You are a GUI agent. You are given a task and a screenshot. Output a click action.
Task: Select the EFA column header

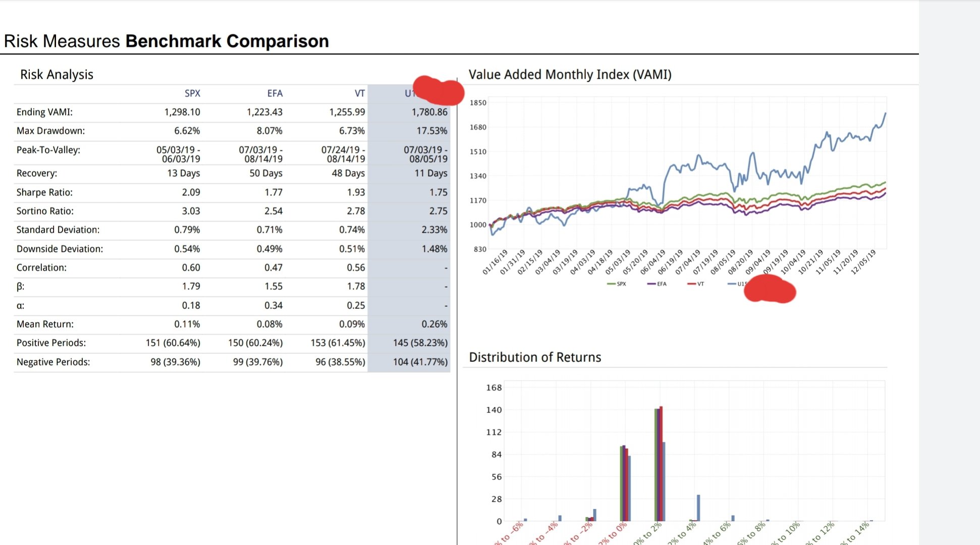click(x=275, y=93)
